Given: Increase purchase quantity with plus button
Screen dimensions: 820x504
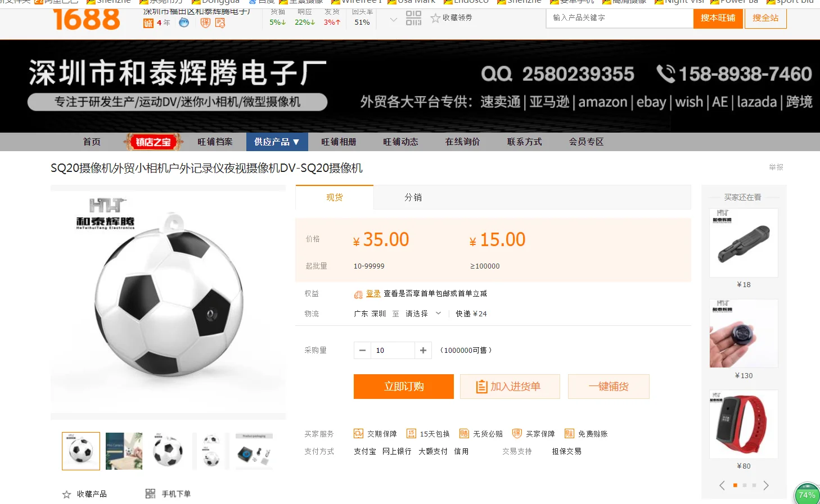Looking at the screenshot, I should pos(423,350).
